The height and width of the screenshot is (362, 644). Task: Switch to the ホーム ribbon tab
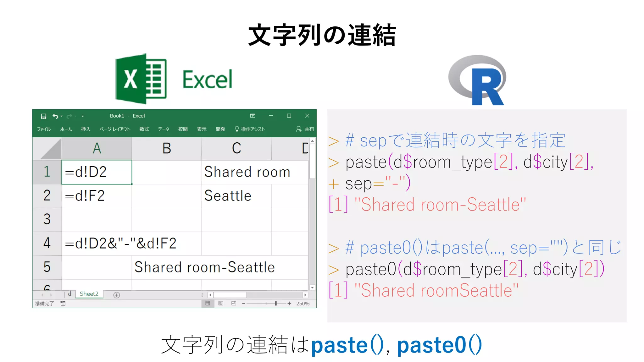pos(66,129)
